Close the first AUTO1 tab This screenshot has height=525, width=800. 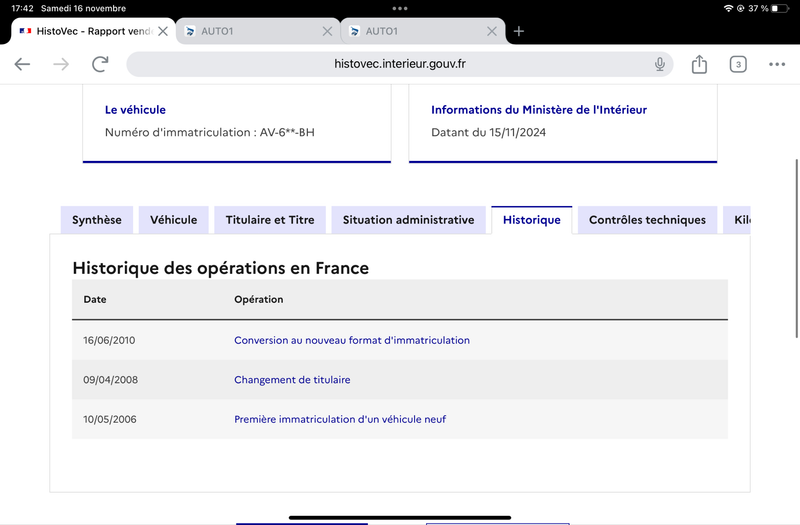coord(328,31)
